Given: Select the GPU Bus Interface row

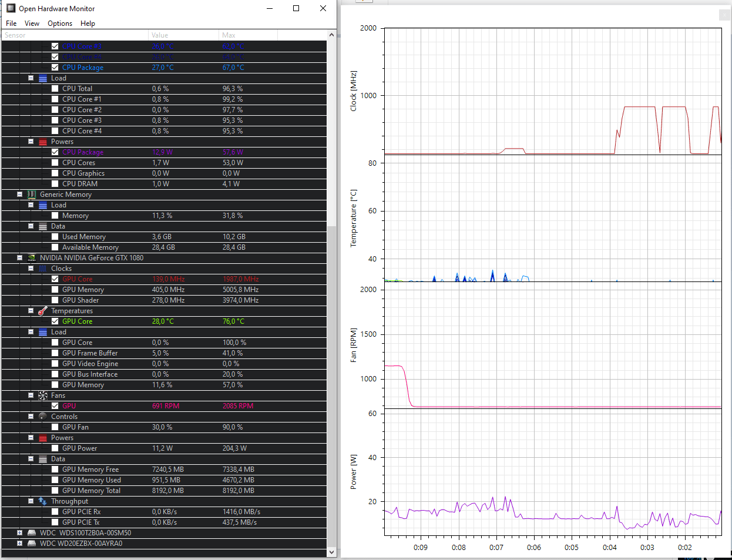Looking at the screenshot, I should point(164,374).
